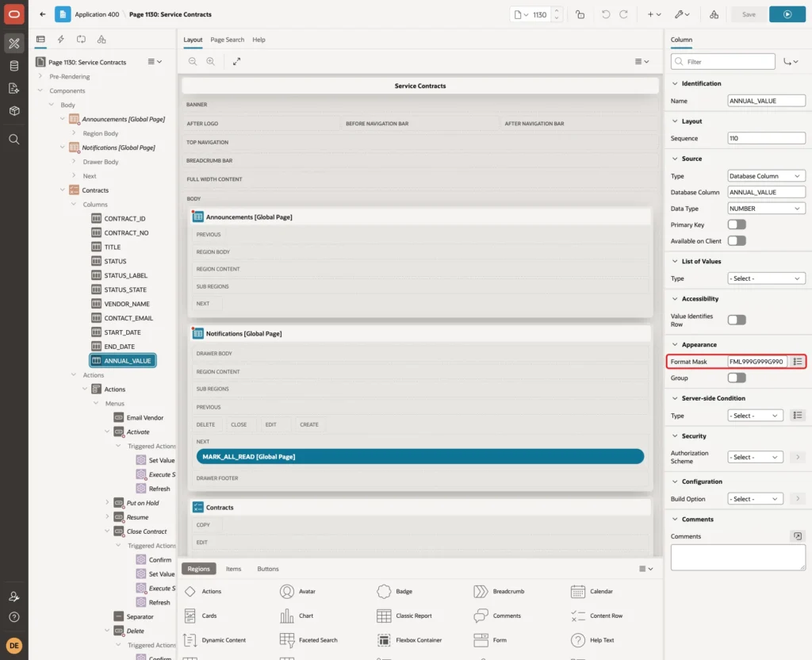Screen dimensions: 812x660
Task: Open Shared Components icon in top toolbar
Action: [x=714, y=14]
